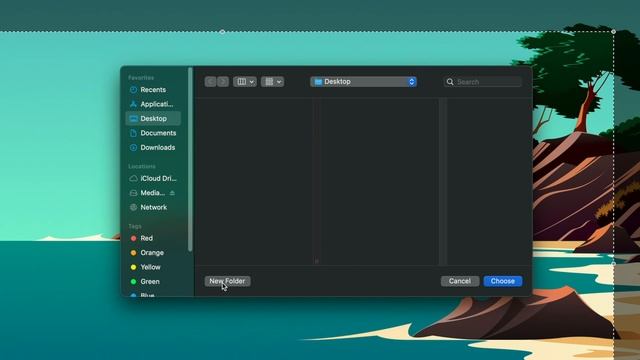Click the iCloud cloud icon

tap(133, 178)
